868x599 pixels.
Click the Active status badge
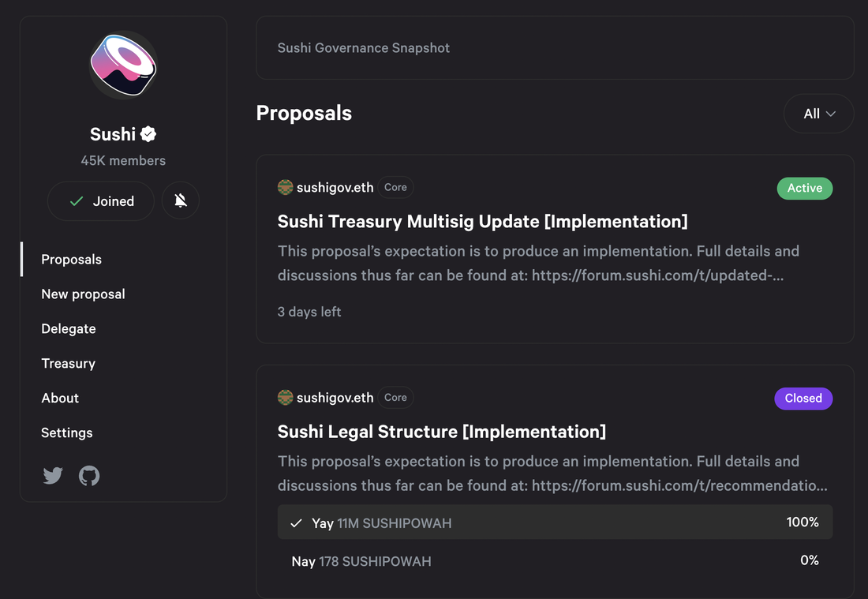pyautogui.click(x=804, y=188)
